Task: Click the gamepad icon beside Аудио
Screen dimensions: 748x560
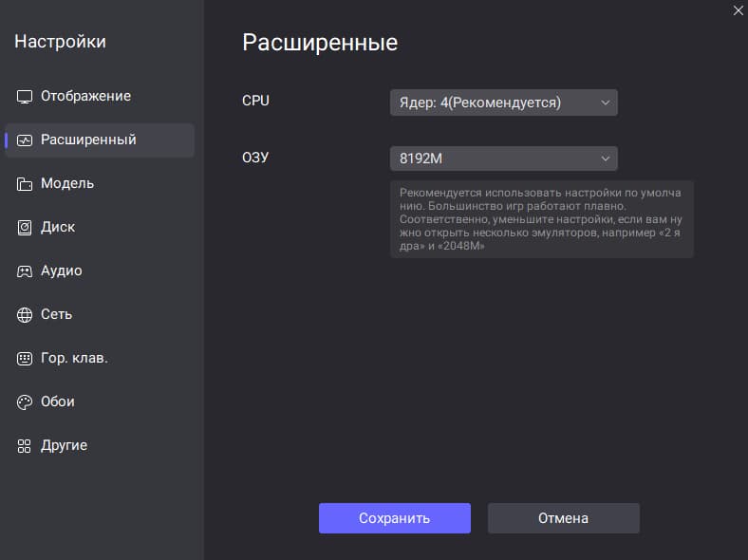Action: [x=25, y=271]
